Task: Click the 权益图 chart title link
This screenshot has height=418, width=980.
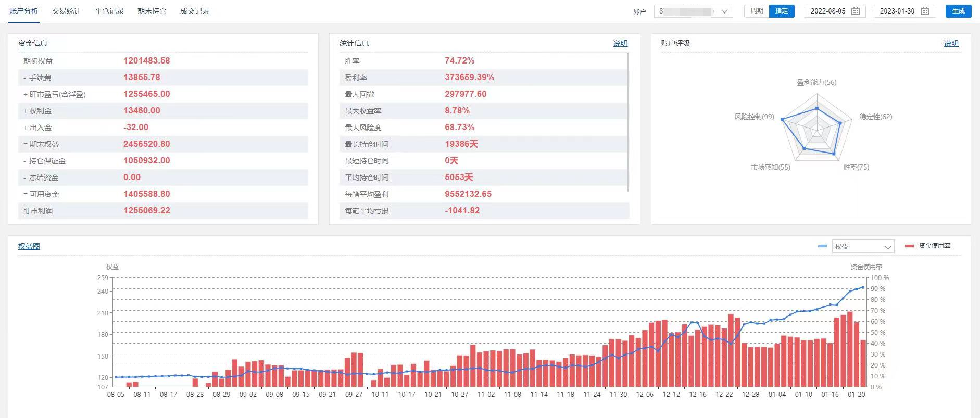Action: point(29,246)
